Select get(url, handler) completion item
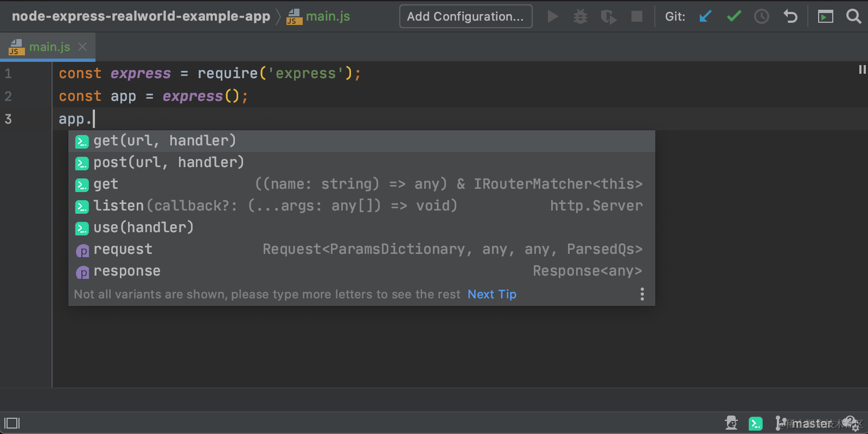This screenshot has width=868, height=434. 362,141
